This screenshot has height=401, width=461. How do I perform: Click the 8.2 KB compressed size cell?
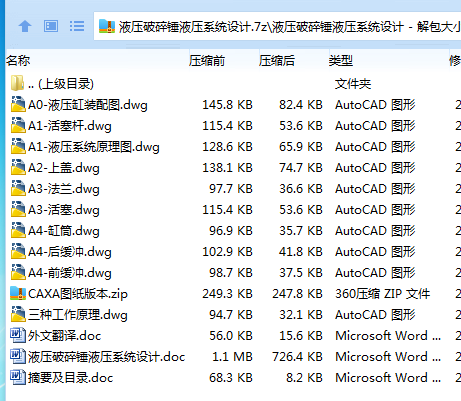coord(304,378)
